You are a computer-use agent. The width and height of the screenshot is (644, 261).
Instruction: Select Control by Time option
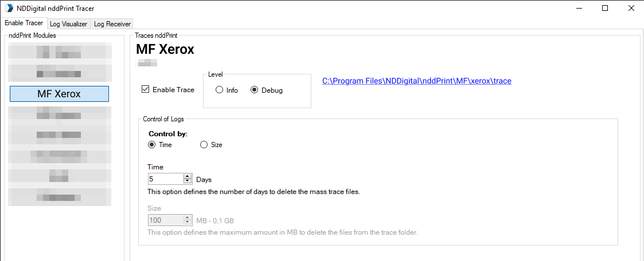[152, 145]
